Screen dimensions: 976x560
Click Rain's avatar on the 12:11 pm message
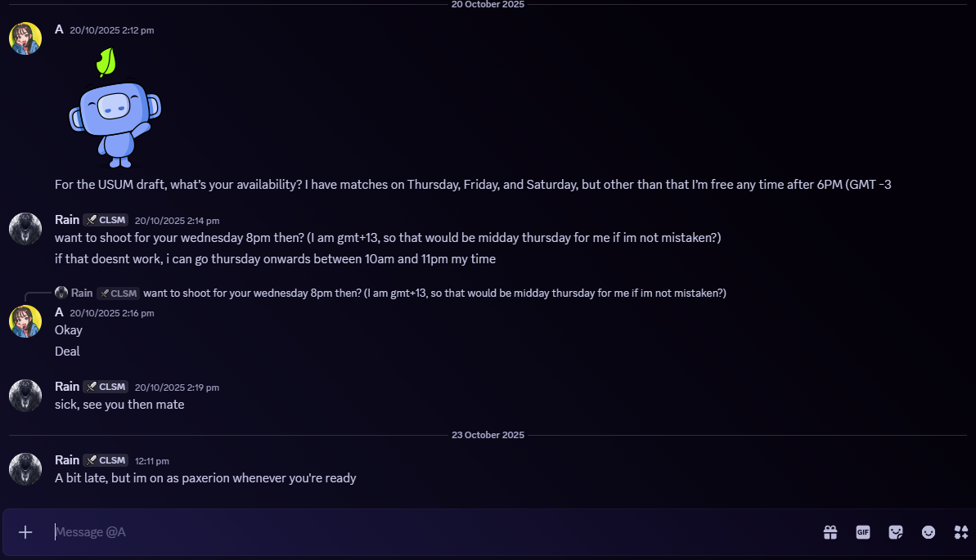coord(25,469)
